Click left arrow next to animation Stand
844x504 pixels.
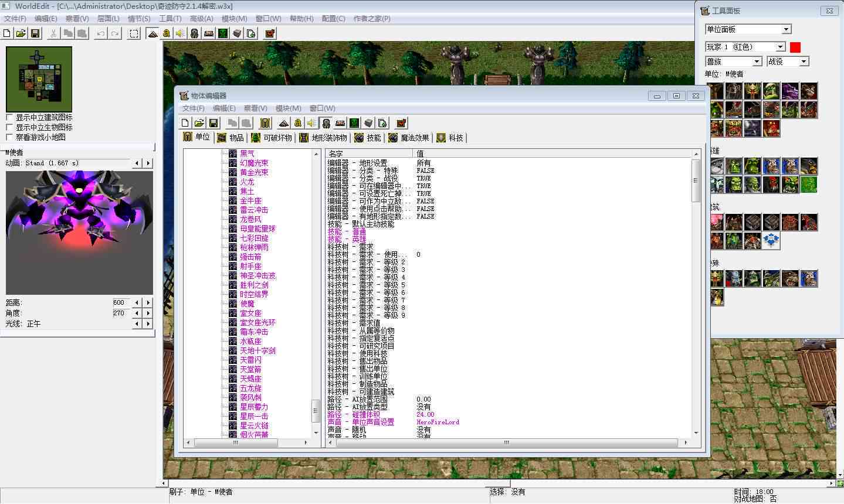[137, 164]
